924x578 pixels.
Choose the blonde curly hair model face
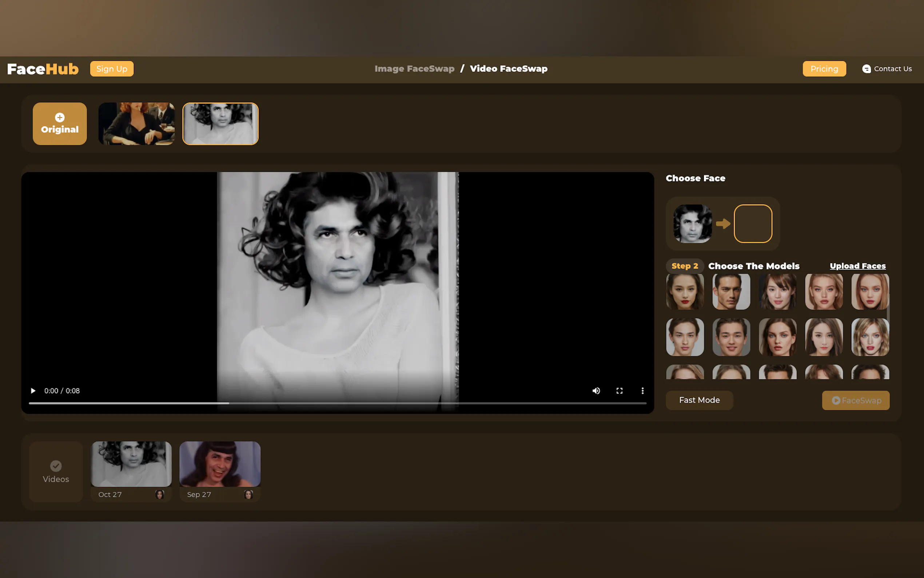870,337
